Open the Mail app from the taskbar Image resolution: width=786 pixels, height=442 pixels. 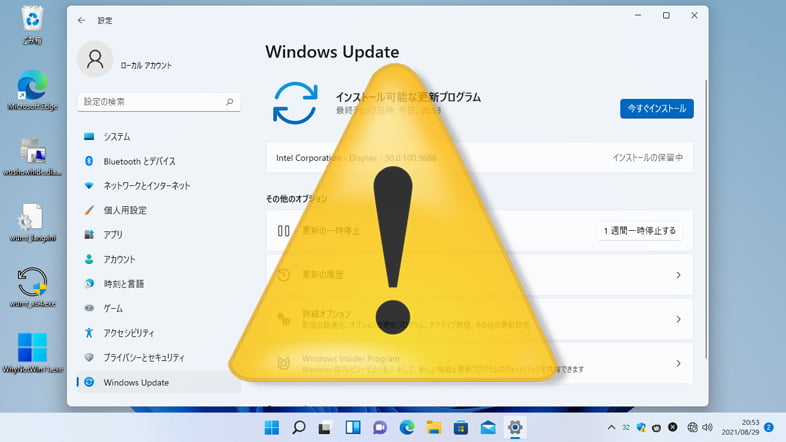pos(488,427)
